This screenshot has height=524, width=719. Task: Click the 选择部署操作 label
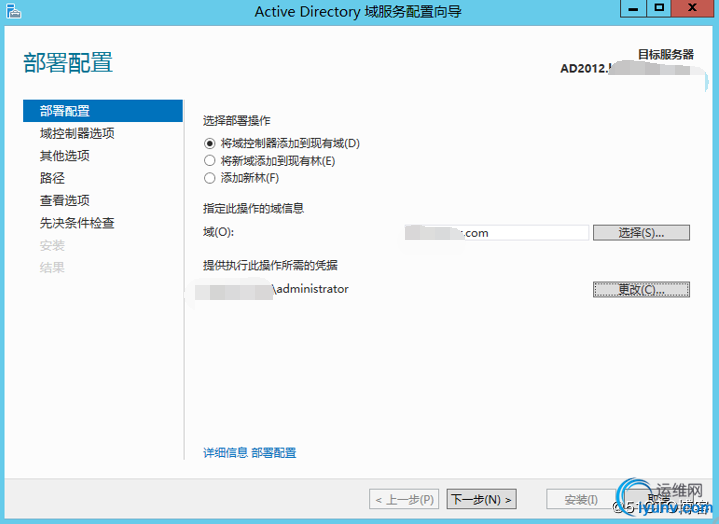coord(237,121)
